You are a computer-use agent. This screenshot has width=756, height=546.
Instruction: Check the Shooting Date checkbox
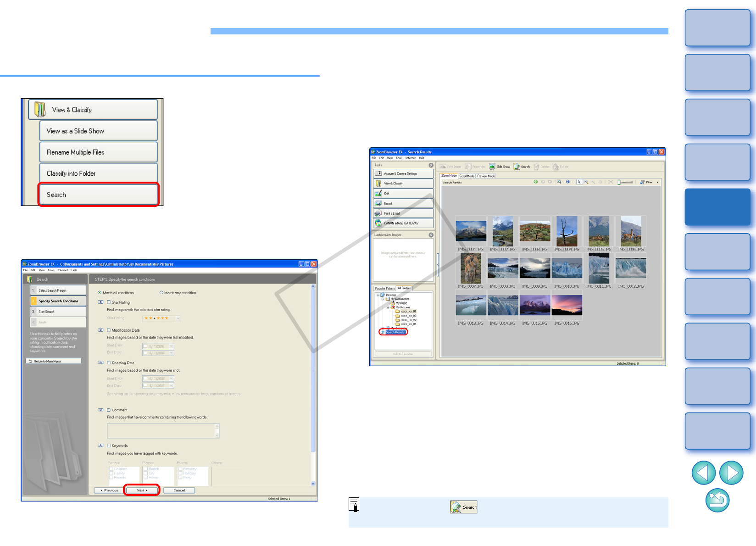pos(109,363)
